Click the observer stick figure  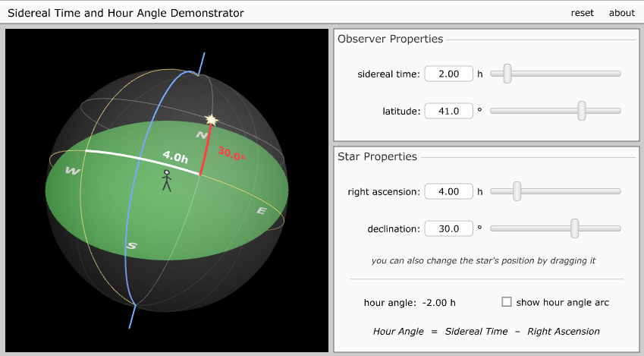167,181
